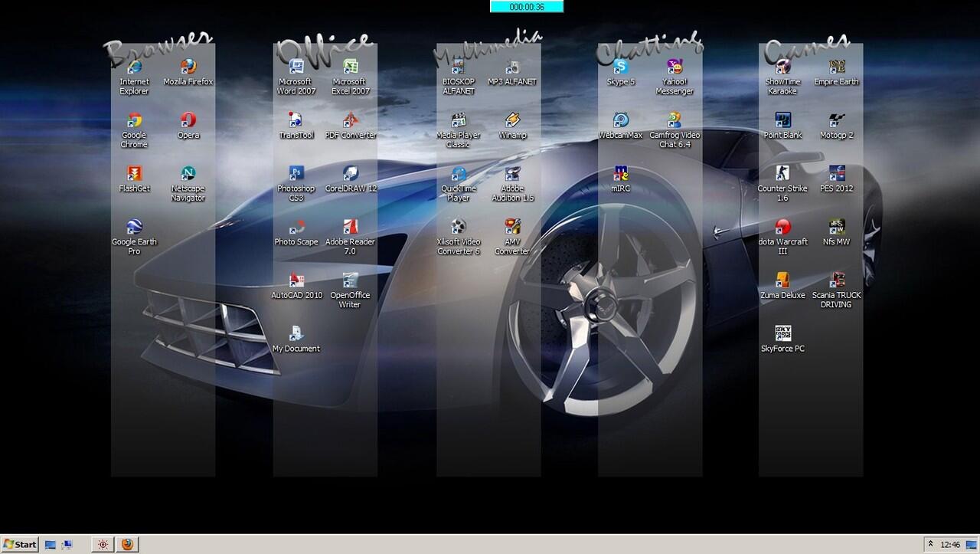
Task: Click the blue monitor tray icon
Action: 970,545
